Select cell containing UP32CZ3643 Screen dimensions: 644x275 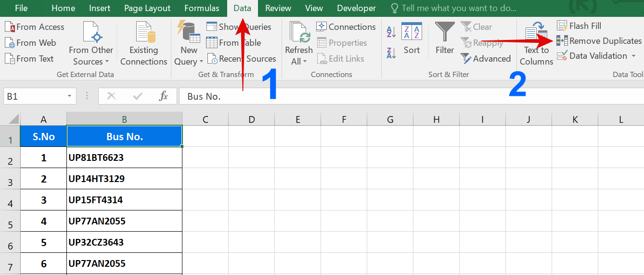(125, 242)
